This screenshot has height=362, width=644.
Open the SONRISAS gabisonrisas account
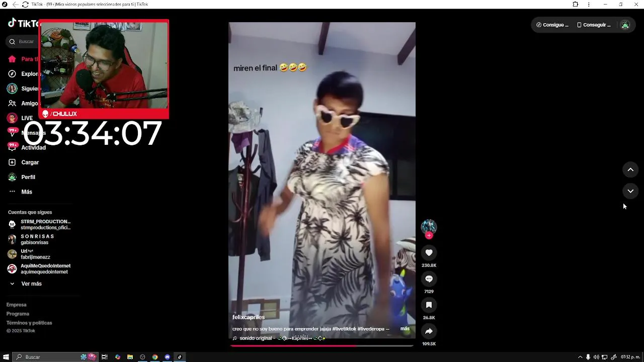click(31, 239)
